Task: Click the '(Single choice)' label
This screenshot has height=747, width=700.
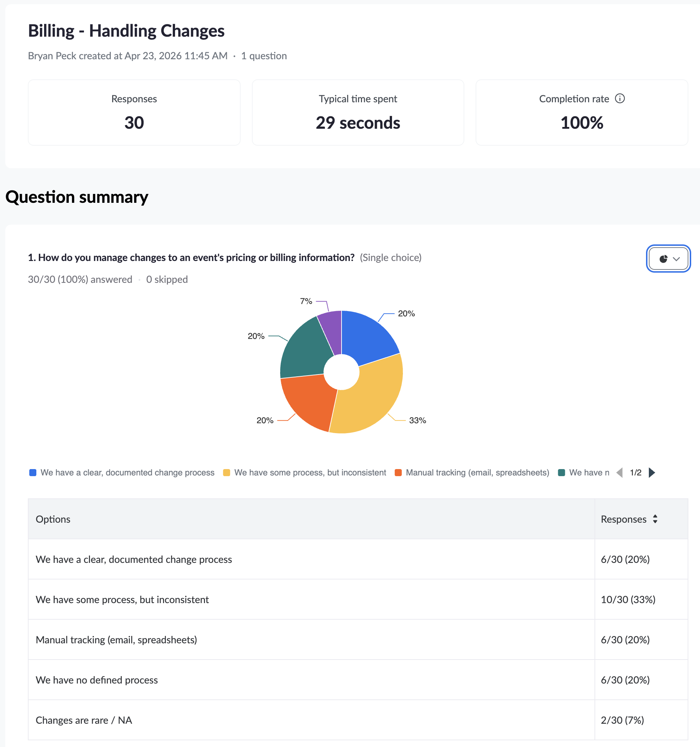Action: coord(391,257)
